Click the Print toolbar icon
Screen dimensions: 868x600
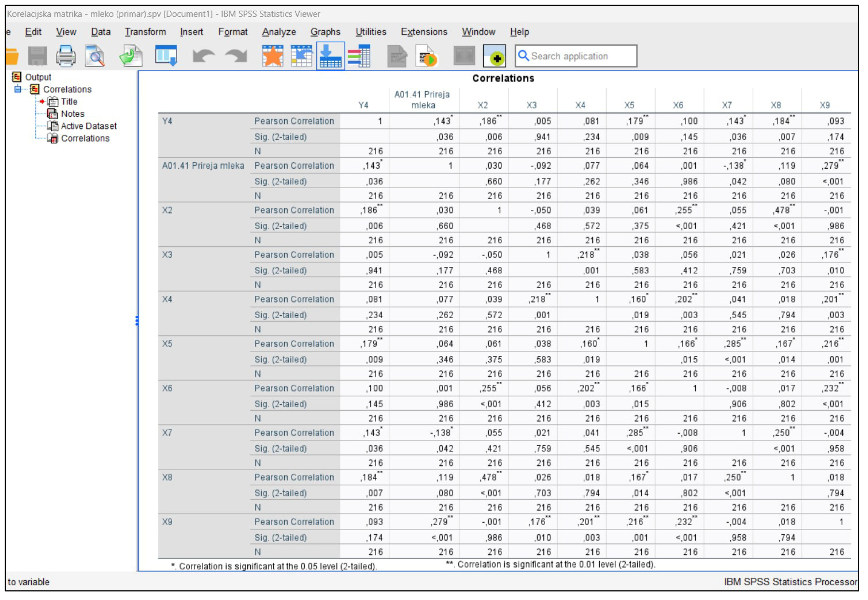65,56
